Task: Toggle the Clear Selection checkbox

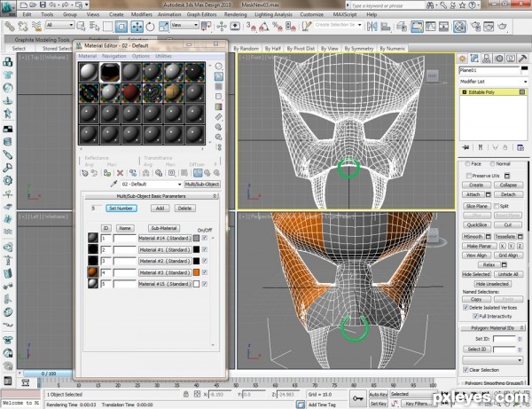Action: (x=465, y=370)
